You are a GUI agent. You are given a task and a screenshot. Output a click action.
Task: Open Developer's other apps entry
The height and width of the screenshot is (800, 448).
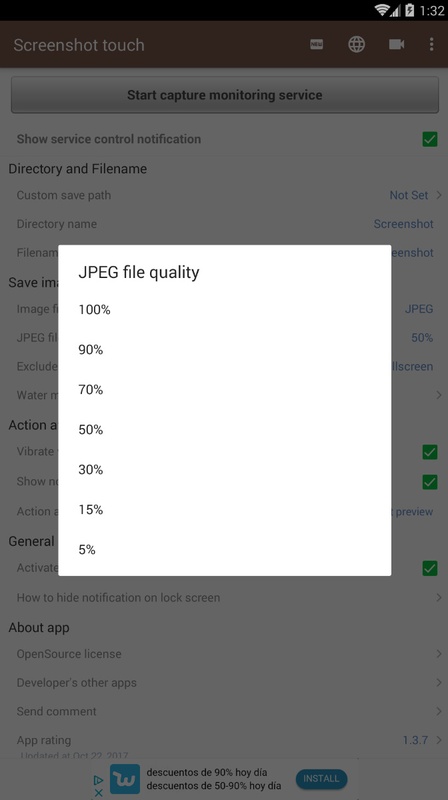tap(224, 683)
